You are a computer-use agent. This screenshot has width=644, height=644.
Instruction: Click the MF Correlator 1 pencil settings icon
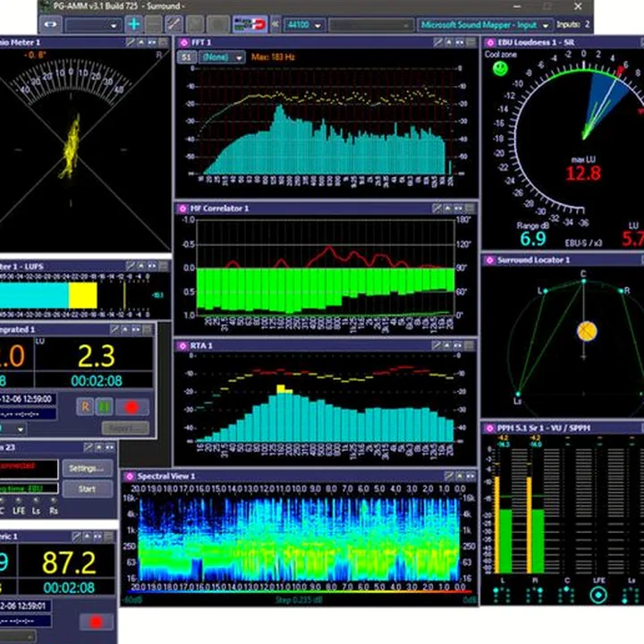(437, 208)
